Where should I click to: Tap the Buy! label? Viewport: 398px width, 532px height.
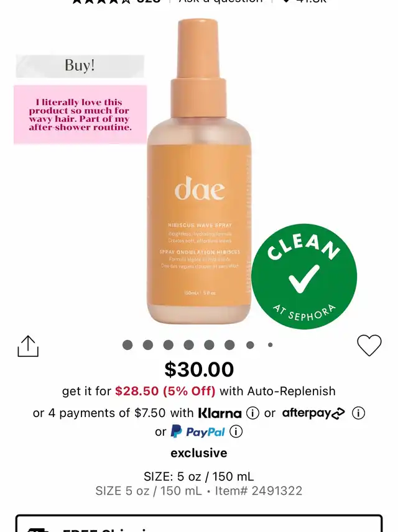pyautogui.click(x=80, y=66)
